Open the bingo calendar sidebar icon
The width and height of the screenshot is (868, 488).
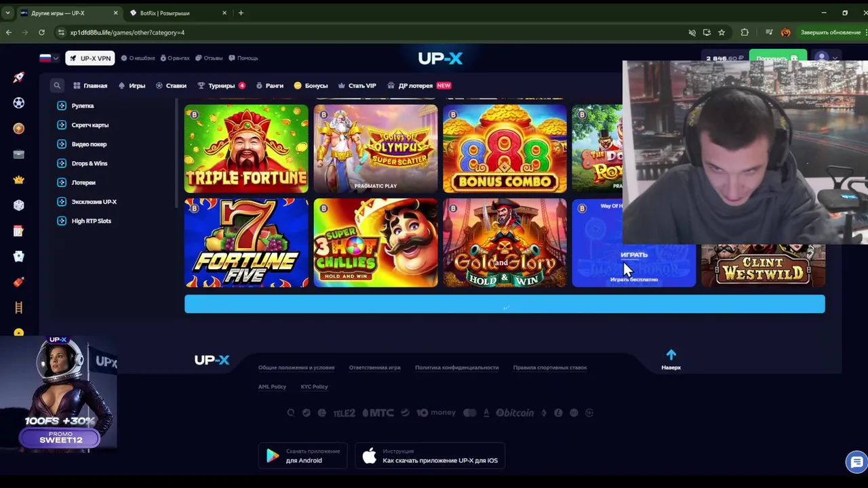click(x=18, y=231)
